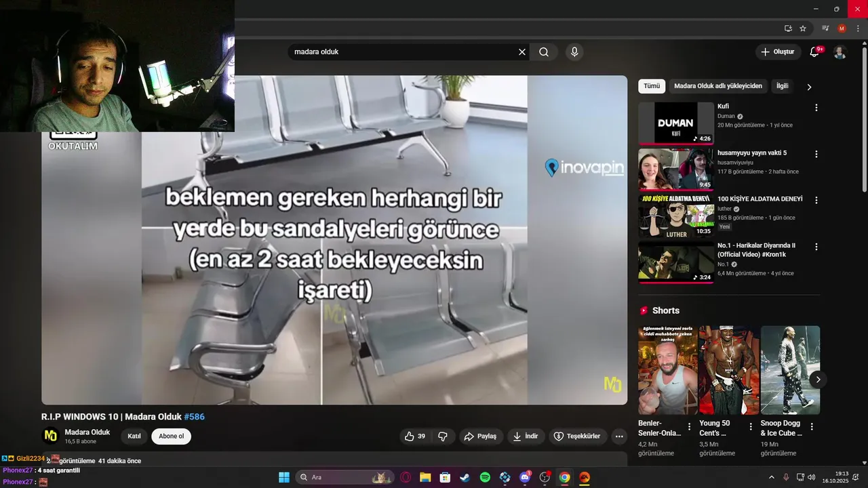
Task: Dislike the video with thumbs down
Action: pos(443,436)
